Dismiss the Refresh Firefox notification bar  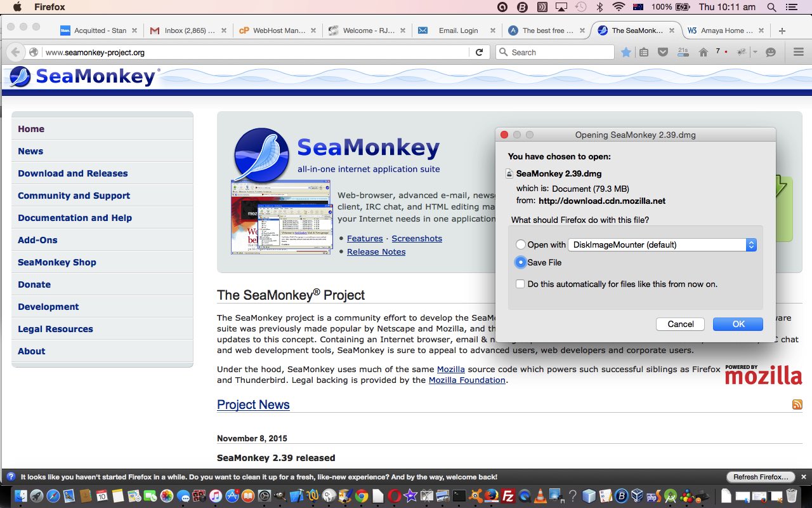804,477
